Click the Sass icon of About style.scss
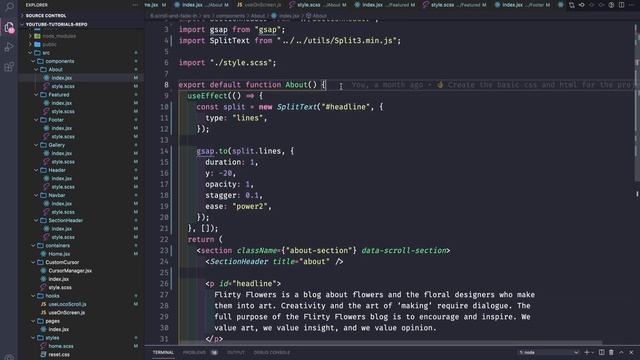640x360 pixels. [47, 86]
